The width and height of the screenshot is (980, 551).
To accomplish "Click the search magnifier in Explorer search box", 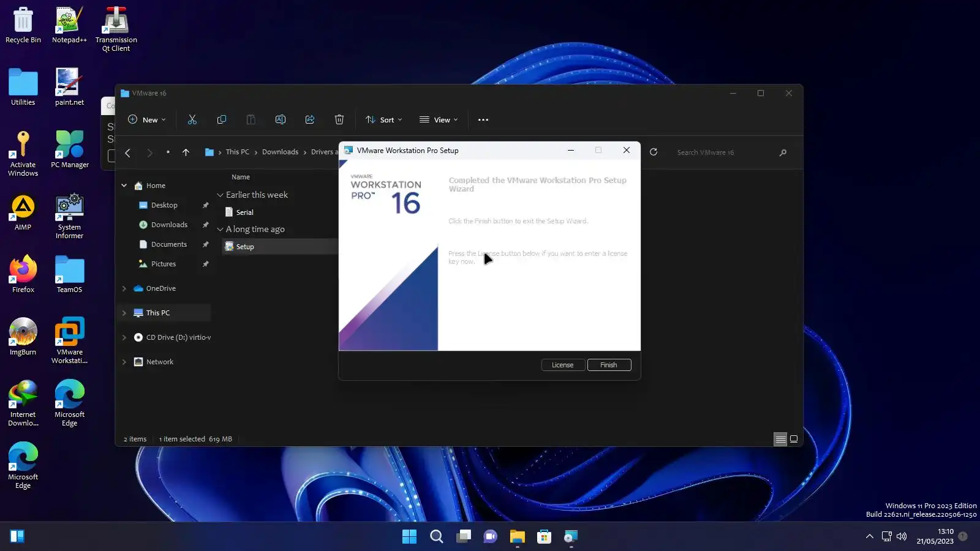I will coord(783,152).
